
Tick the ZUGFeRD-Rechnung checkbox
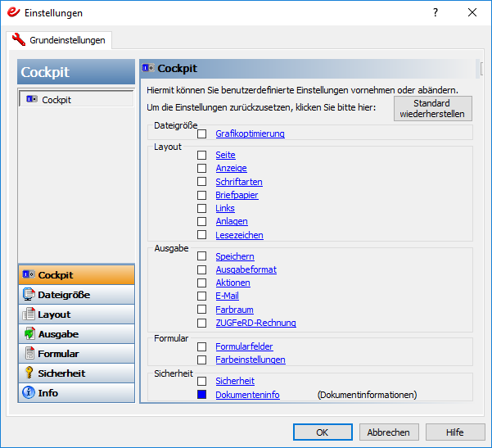pyautogui.click(x=201, y=323)
